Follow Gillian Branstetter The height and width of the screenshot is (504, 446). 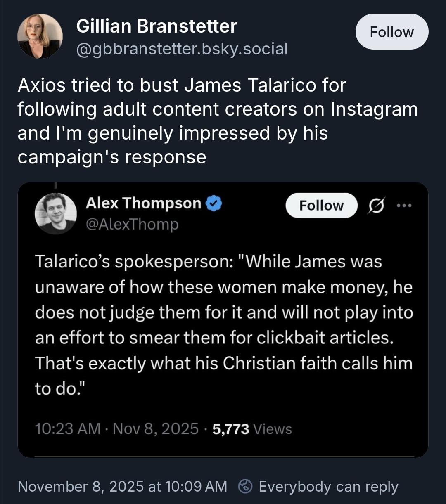coord(391,32)
